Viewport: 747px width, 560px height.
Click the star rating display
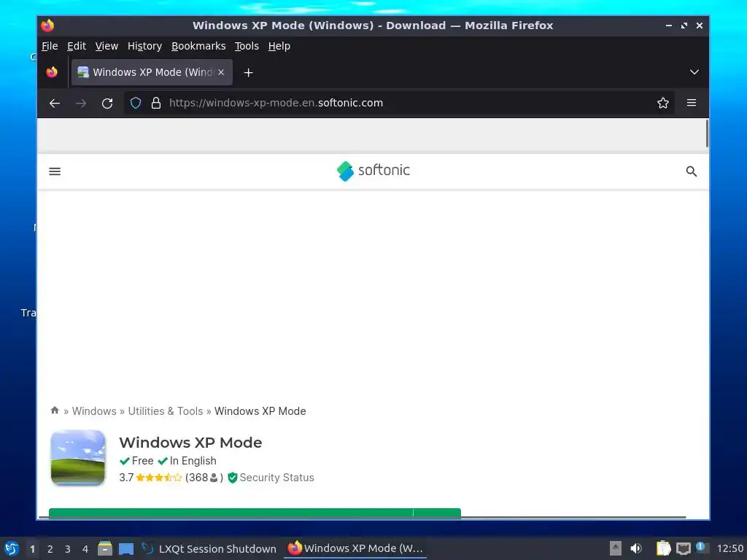pos(158,478)
